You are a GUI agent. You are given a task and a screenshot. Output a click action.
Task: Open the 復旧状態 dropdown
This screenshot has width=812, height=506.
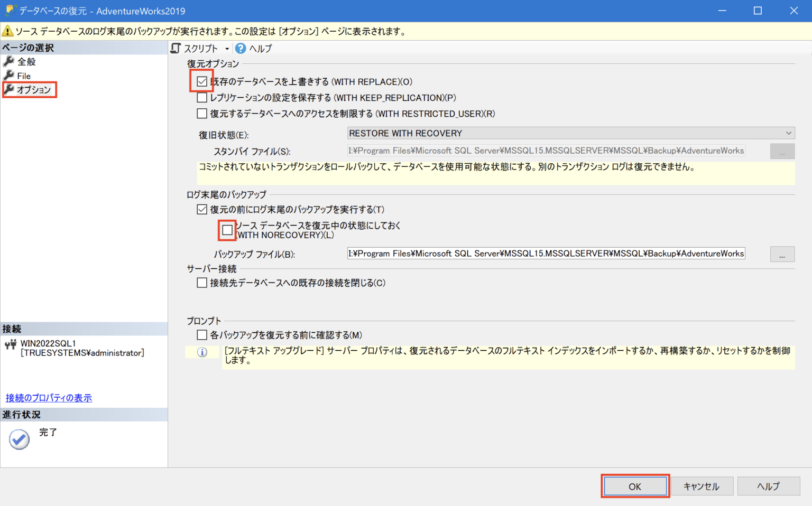pyautogui.click(x=788, y=133)
